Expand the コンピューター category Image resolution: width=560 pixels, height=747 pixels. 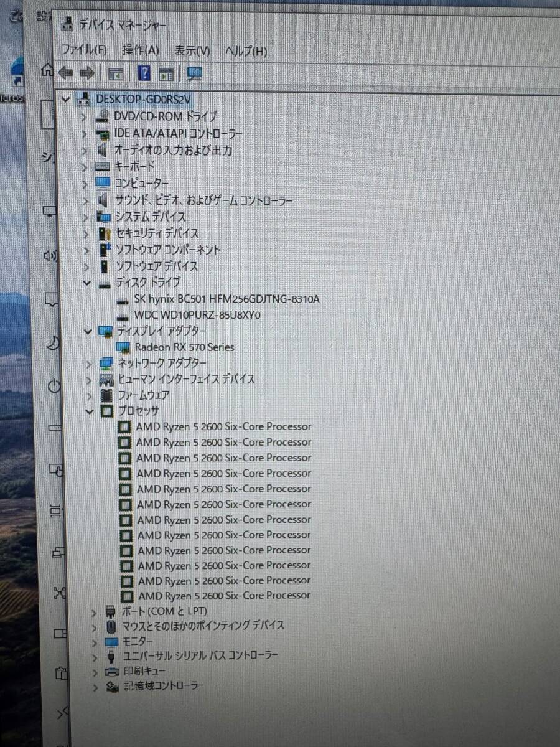[85, 183]
